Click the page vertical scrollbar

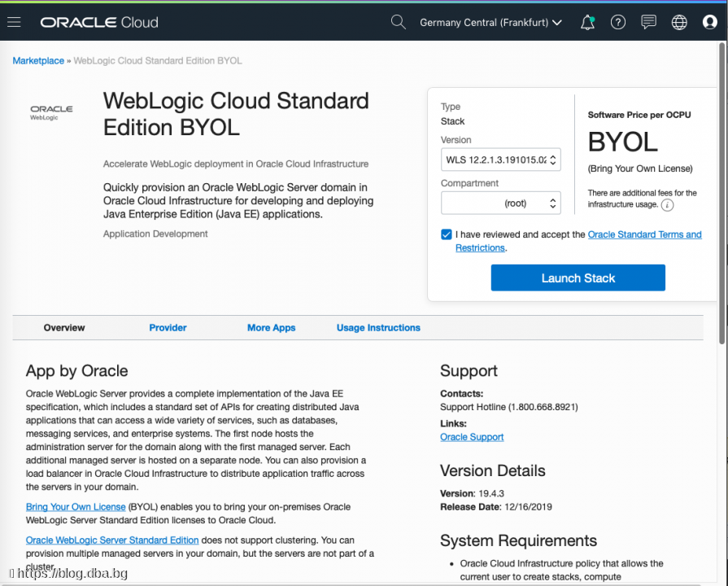(x=721, y=193)
